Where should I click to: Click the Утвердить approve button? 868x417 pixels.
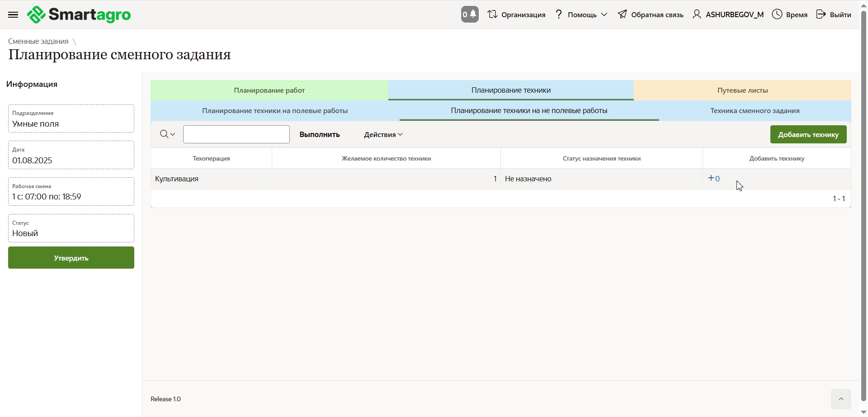point(71,258)
